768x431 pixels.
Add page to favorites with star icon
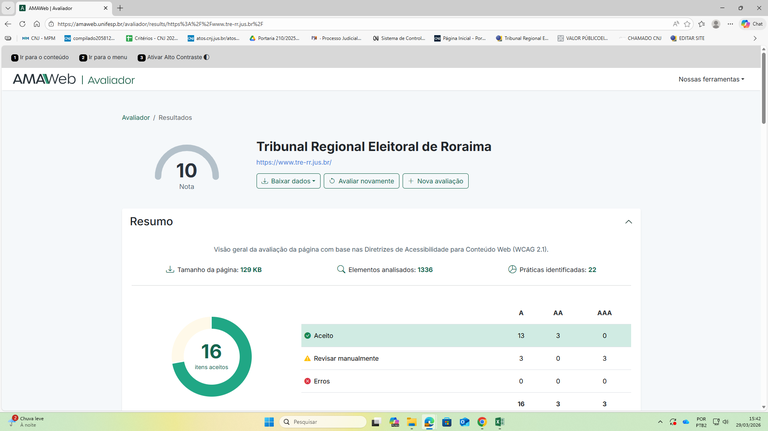point(687,23)
